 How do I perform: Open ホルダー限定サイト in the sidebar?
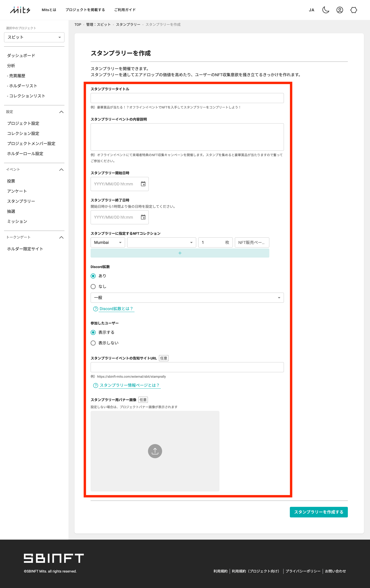coord(25,249)
